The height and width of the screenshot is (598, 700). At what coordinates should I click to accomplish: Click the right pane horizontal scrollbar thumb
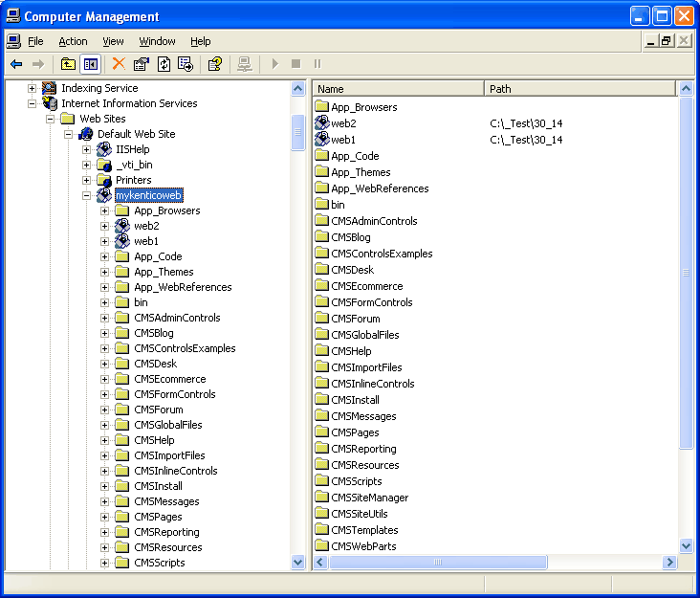(x=438, y=562)
